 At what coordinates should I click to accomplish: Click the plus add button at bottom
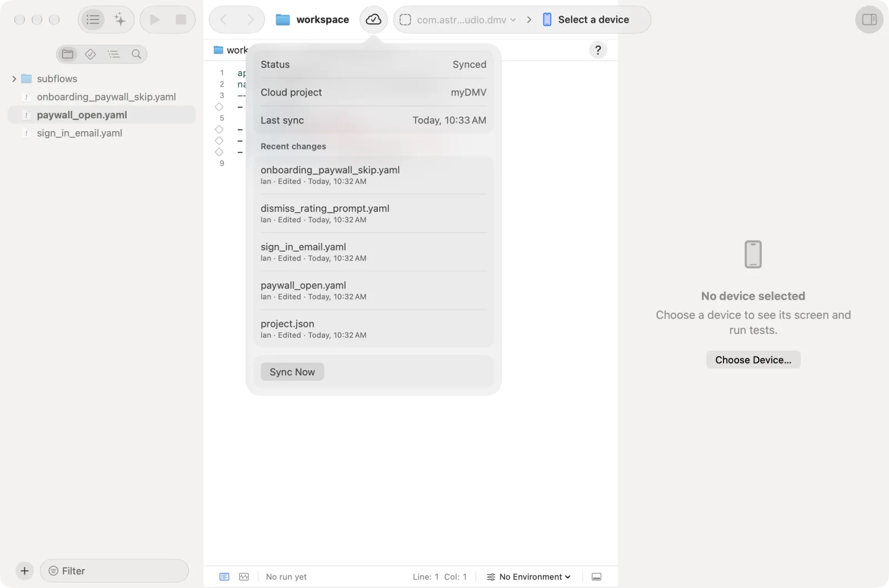point(24,571)
